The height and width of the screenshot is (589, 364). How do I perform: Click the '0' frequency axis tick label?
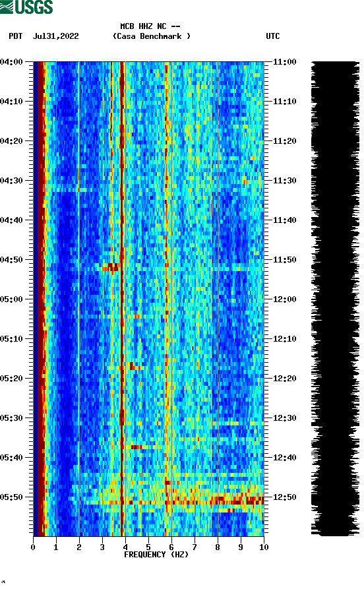33,547
